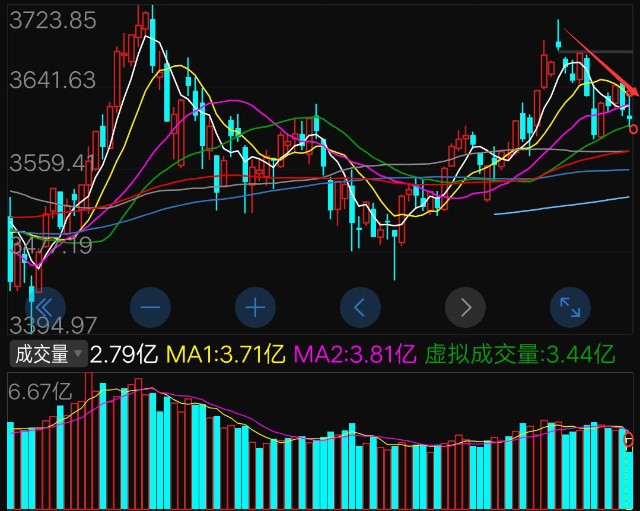Screen dimensions: 640x511
Task: Click the last cyan volume bar at right edge
Action: coord(630,480)
